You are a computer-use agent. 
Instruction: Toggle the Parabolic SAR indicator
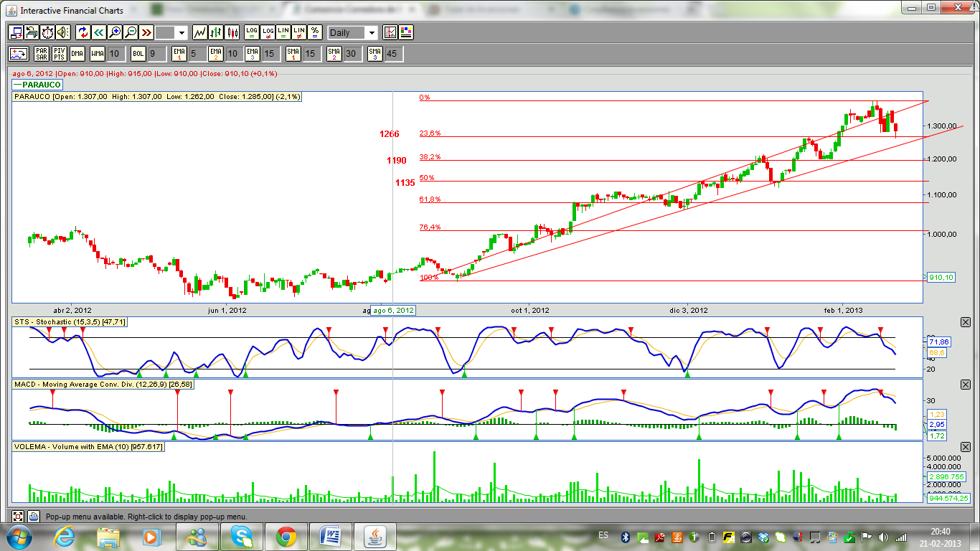click(41, 54)
